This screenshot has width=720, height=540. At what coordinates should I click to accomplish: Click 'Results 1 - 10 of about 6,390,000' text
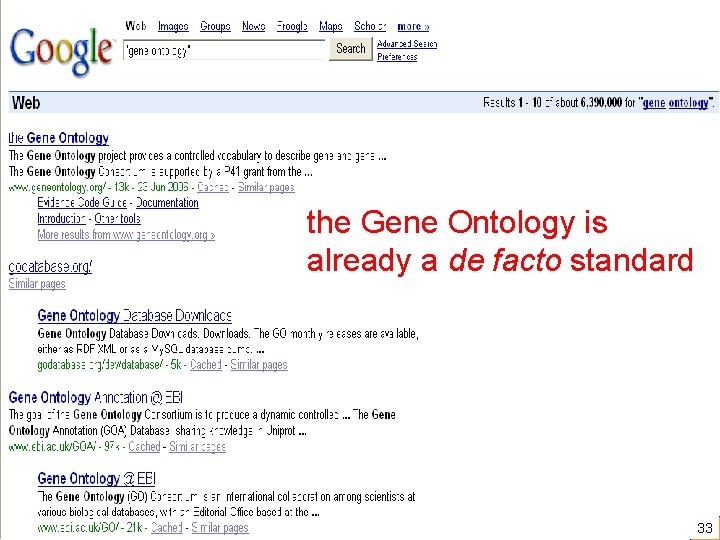point(552,102)
